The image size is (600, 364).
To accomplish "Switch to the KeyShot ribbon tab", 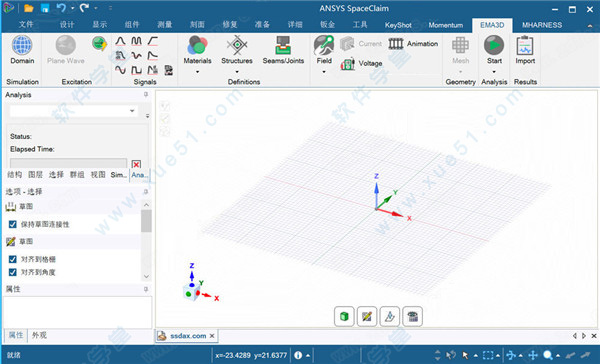I will [x=398, y=25].
